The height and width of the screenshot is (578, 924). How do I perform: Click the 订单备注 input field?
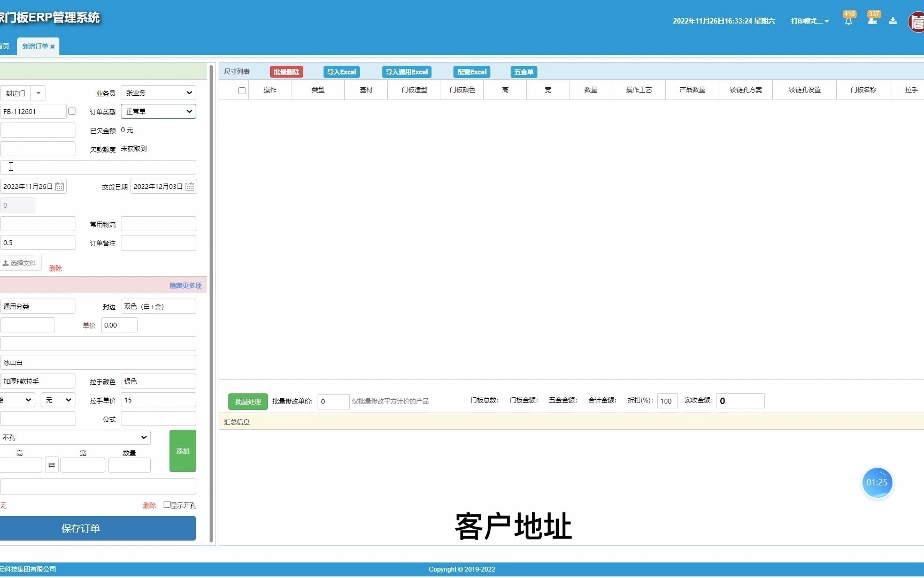(158, 242)
